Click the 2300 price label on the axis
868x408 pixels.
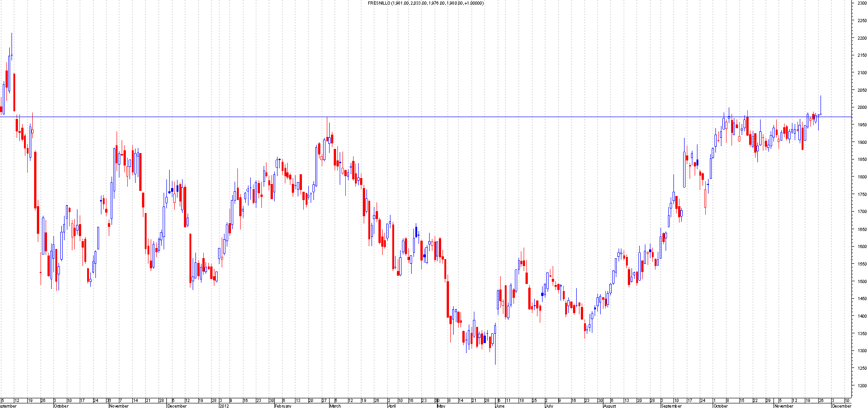[862, 3]
